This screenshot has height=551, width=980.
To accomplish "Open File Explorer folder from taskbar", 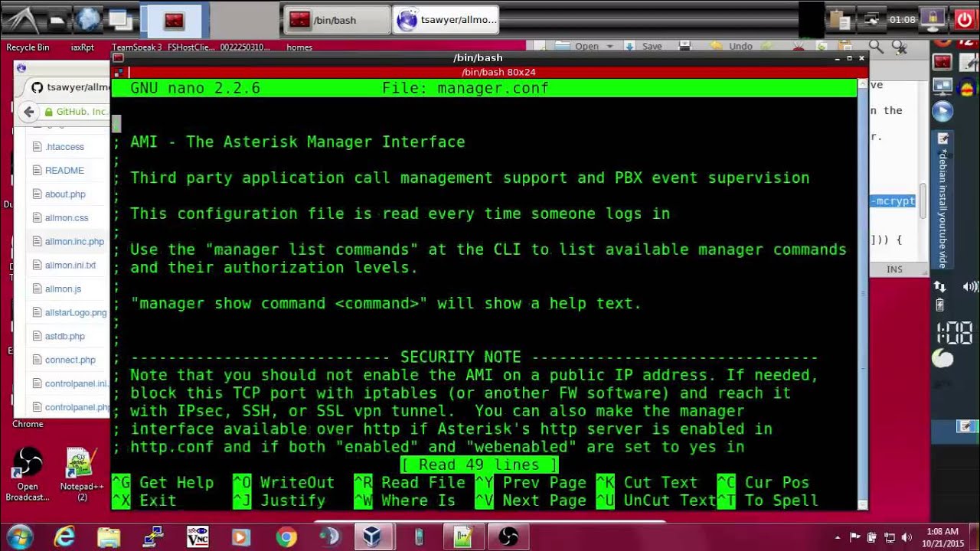I will tap(109, 537).
